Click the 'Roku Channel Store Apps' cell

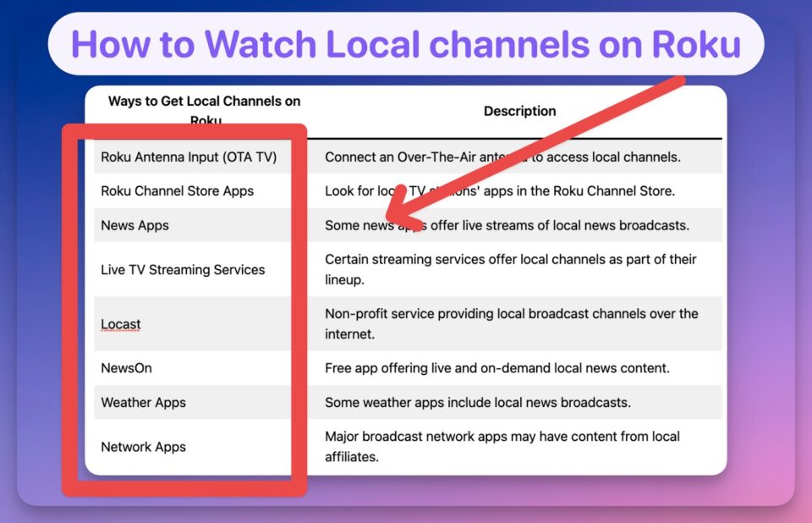coord(177,191)
